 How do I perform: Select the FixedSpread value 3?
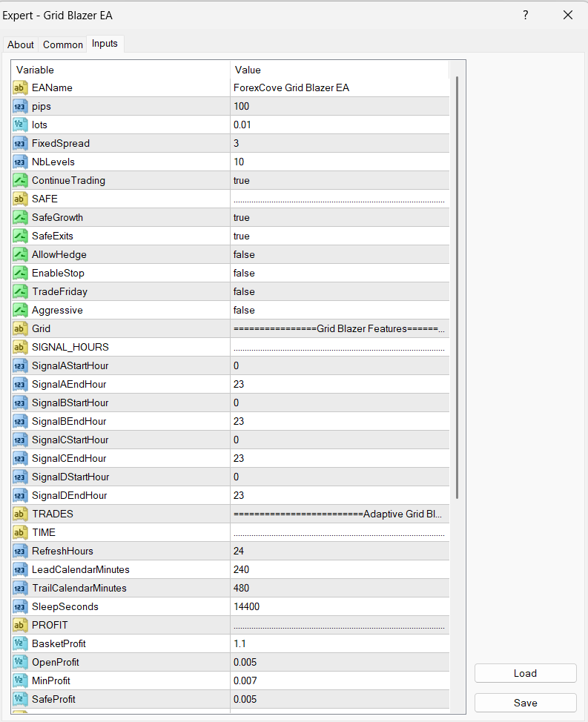(237, 143)
